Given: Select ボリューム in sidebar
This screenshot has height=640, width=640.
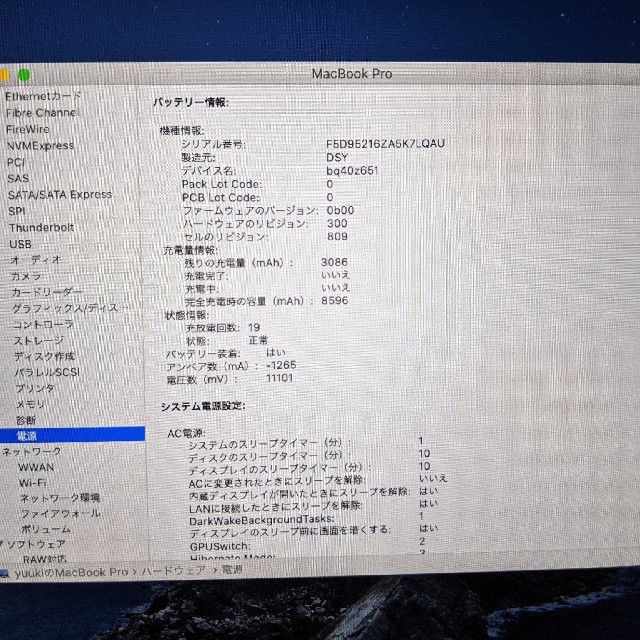Looking at the screenshot, I should coord(46,529).
